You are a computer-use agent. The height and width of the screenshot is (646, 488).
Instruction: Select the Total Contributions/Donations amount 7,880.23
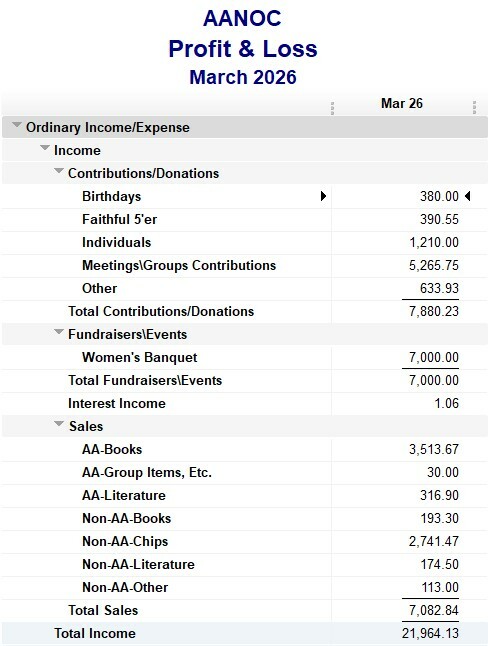434,311
